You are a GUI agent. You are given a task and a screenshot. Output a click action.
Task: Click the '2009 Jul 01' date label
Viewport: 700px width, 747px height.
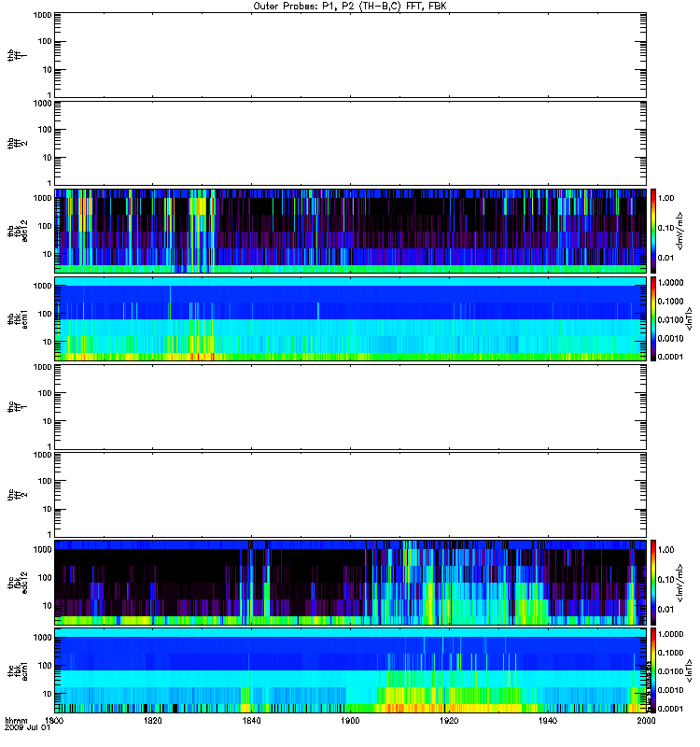(27, 727)
